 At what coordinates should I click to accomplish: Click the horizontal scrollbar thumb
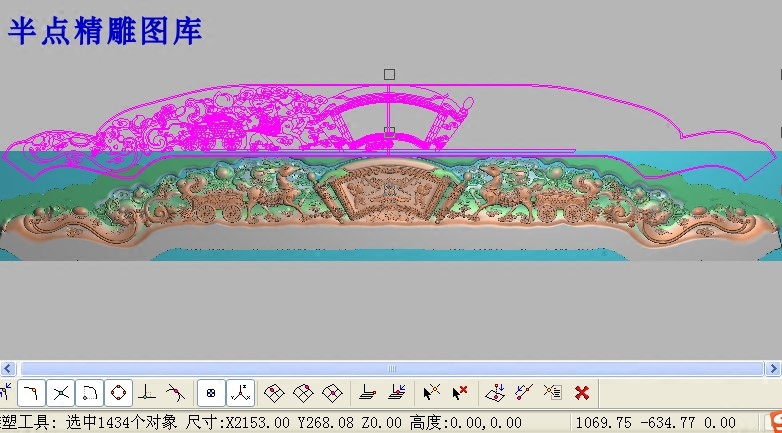pyautogui.click(x=391, y=369)
